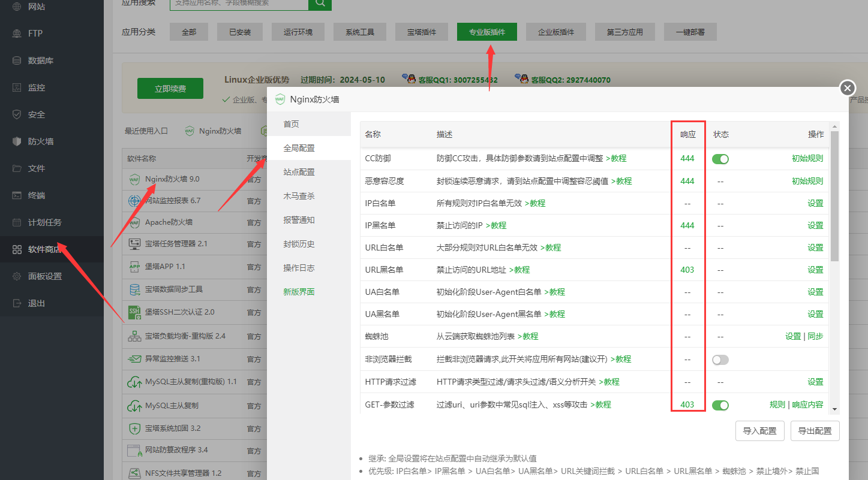
Task: Open 站点配置 in firewall dialog menu
Action: 309,172
